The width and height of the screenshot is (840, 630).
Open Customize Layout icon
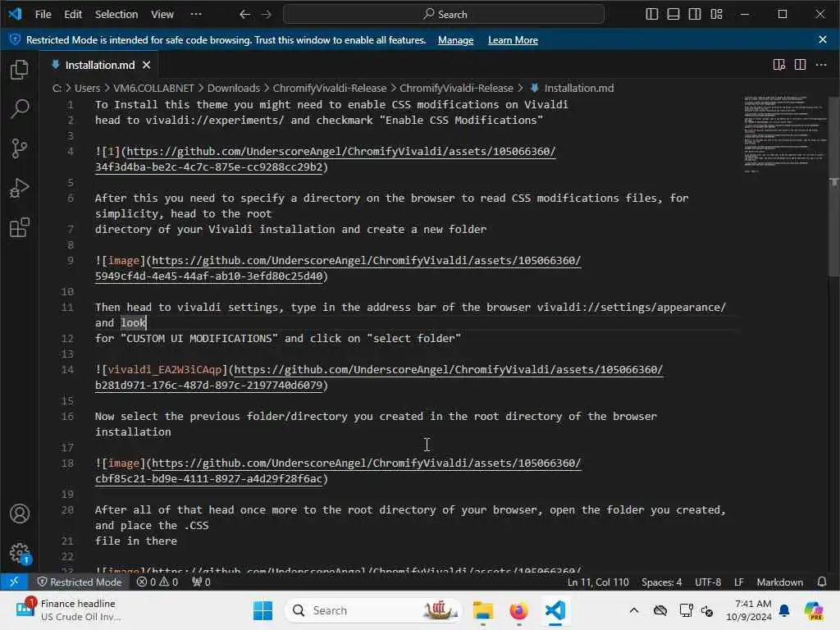pos(716,15)
